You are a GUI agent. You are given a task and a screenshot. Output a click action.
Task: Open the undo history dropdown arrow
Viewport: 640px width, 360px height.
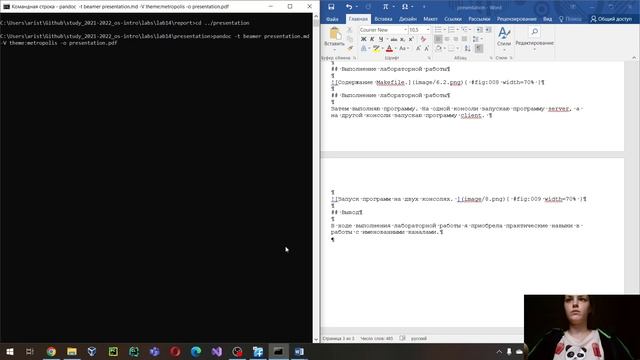click(357, 7)
